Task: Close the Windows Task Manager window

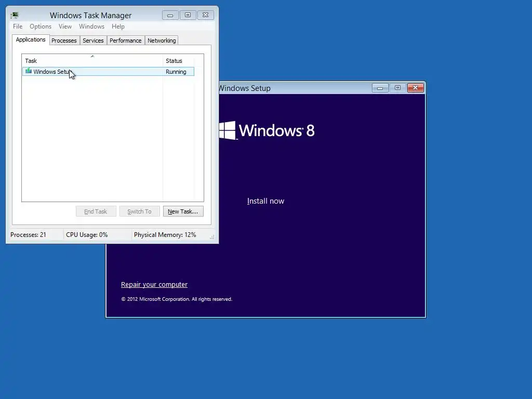Action: click(206, 15)
